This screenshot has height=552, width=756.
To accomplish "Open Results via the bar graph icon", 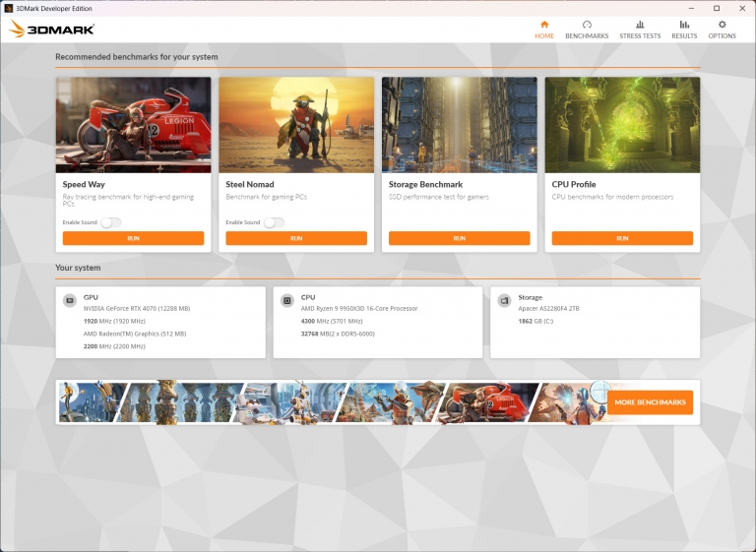I will coord(684,25).
